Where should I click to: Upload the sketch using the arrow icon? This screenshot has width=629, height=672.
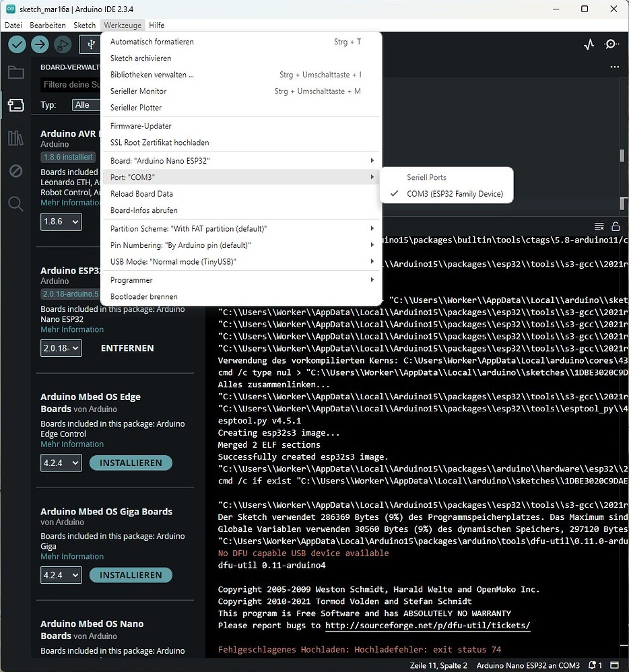(39, 44)
